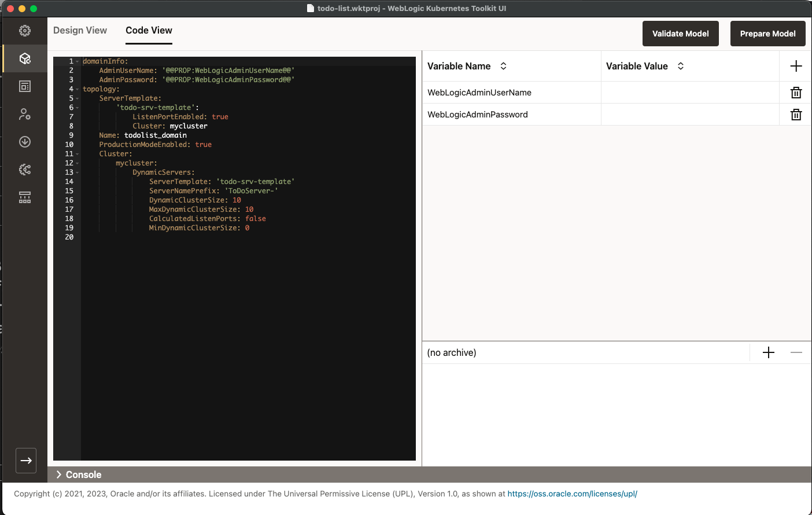Delete the WebLogicAdminPassword variable row
812x515 pixels.
(796, 115)
